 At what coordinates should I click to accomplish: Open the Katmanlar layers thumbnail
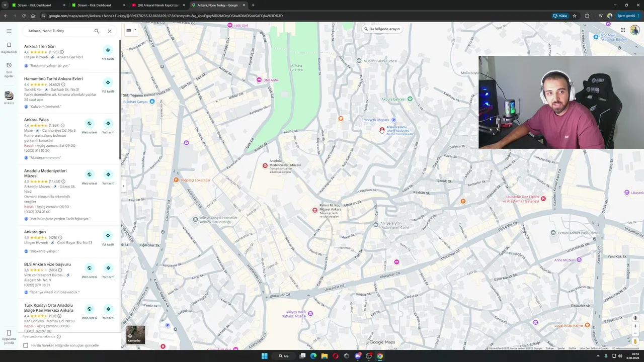coord(135,335)
